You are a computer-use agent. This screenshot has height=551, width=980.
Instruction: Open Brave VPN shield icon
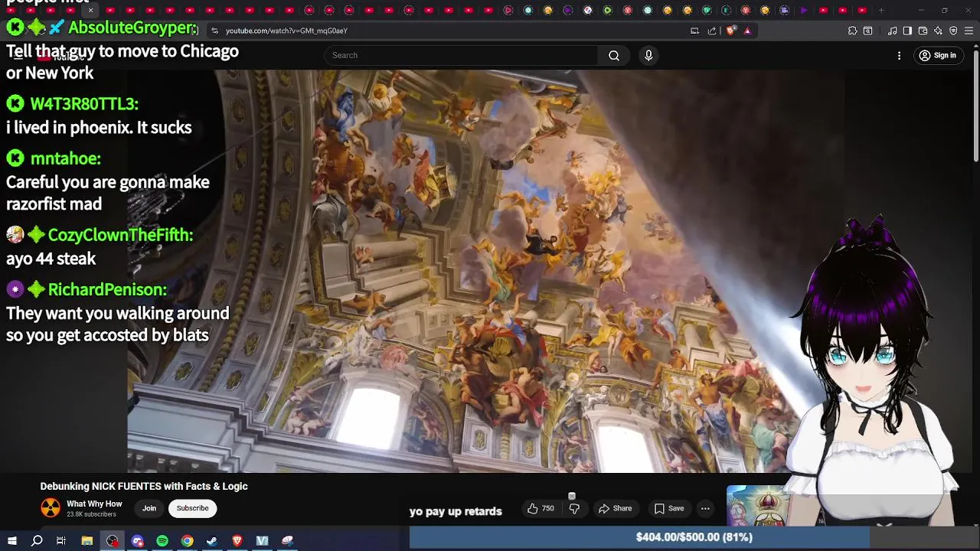(x=953, y=31)
